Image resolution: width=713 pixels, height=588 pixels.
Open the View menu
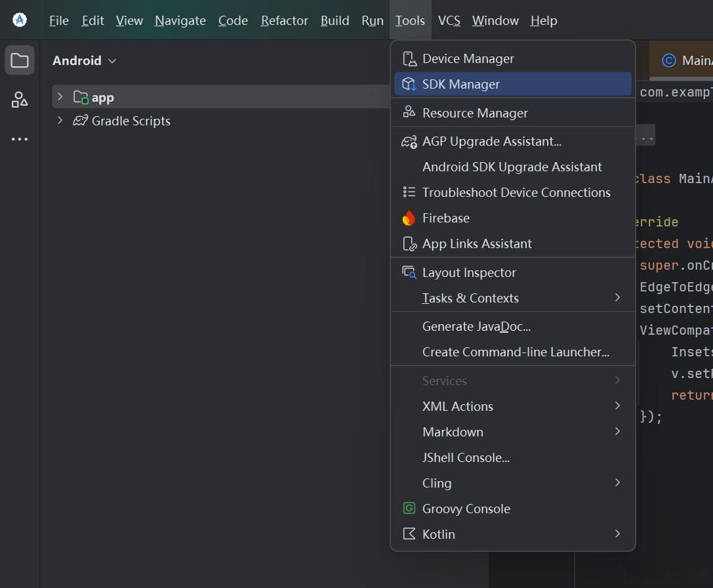point(129,20)
